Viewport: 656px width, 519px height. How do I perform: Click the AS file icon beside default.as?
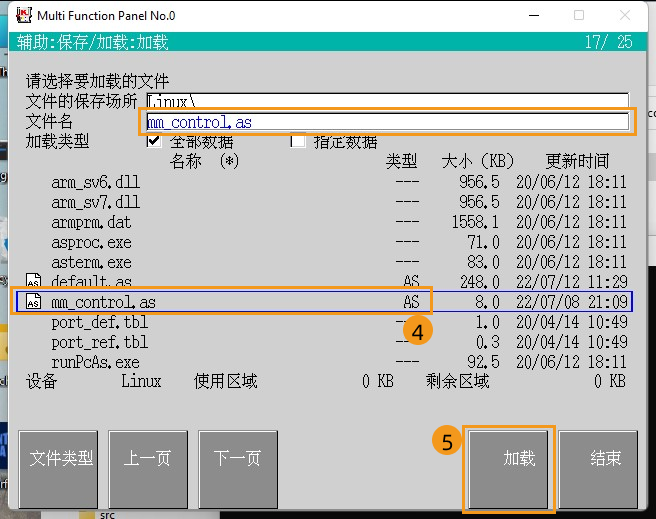tap(33, 282)
